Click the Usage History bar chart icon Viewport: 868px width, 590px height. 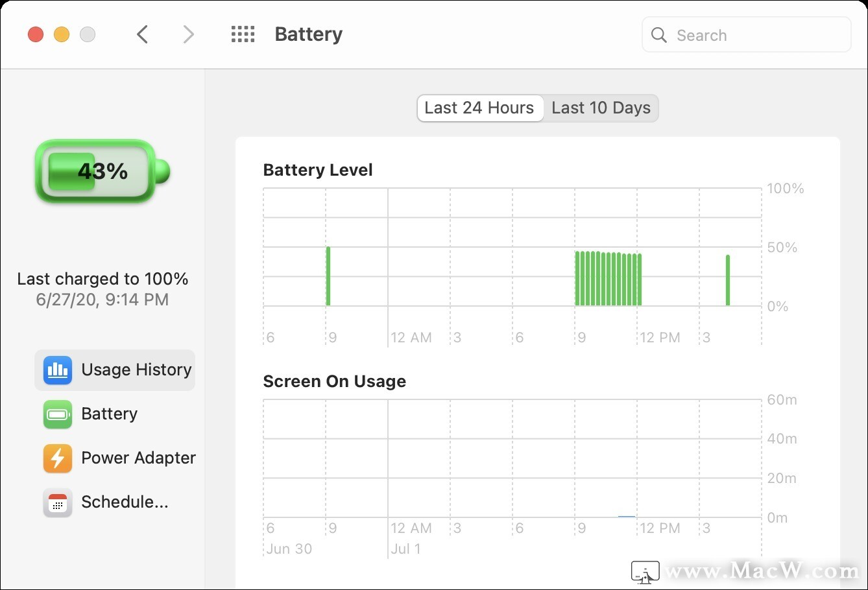(x=58, y=370)
